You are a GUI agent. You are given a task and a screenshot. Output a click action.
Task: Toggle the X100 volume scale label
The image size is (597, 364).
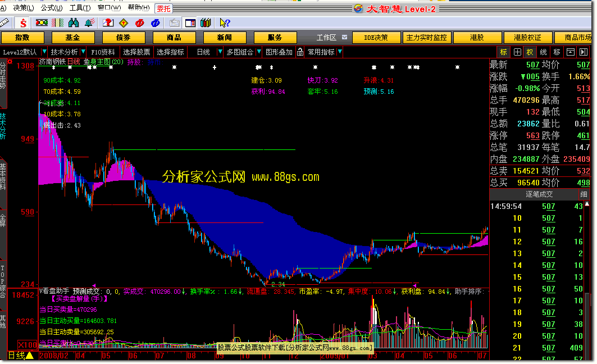(28, 345)
